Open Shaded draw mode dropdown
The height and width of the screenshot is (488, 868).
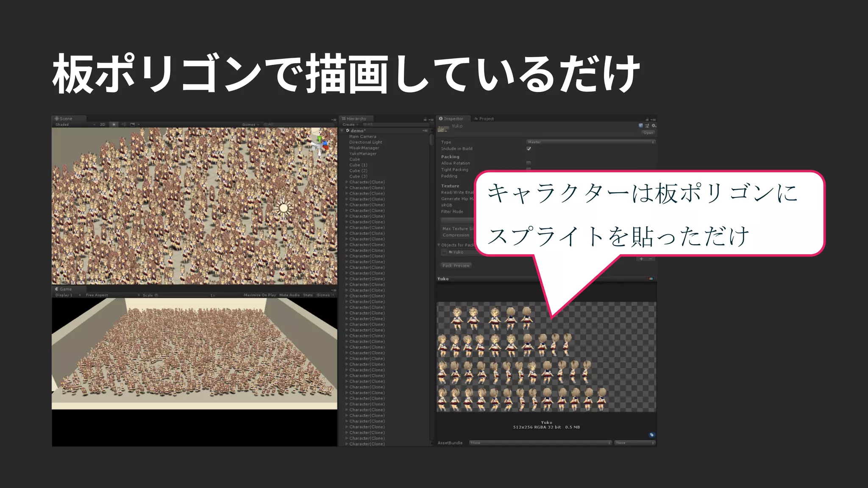(x=75, y=125)
